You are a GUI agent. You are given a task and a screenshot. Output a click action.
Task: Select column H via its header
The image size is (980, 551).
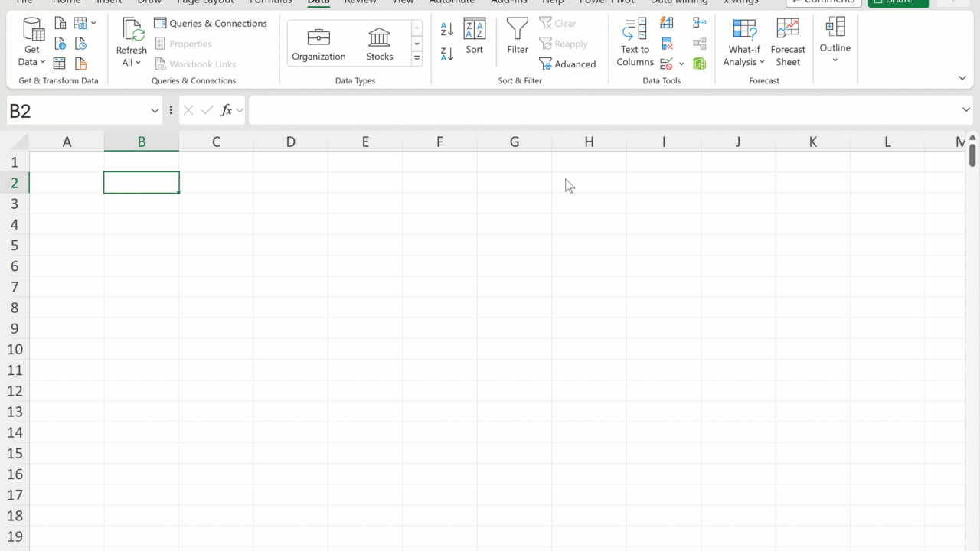[589, 142]
